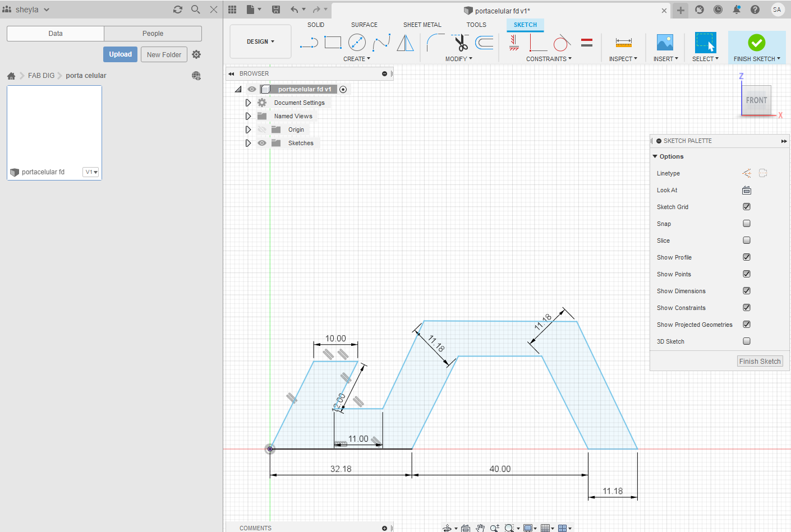This screenshot has width=791, height=532.
Task: Expand the Document Settings node
Action: click(x=248, y=103)
